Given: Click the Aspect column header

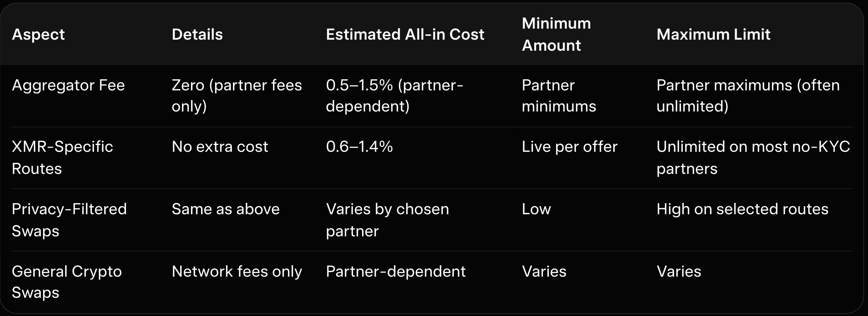Looking at the screenshot, I should pos(38,34).
